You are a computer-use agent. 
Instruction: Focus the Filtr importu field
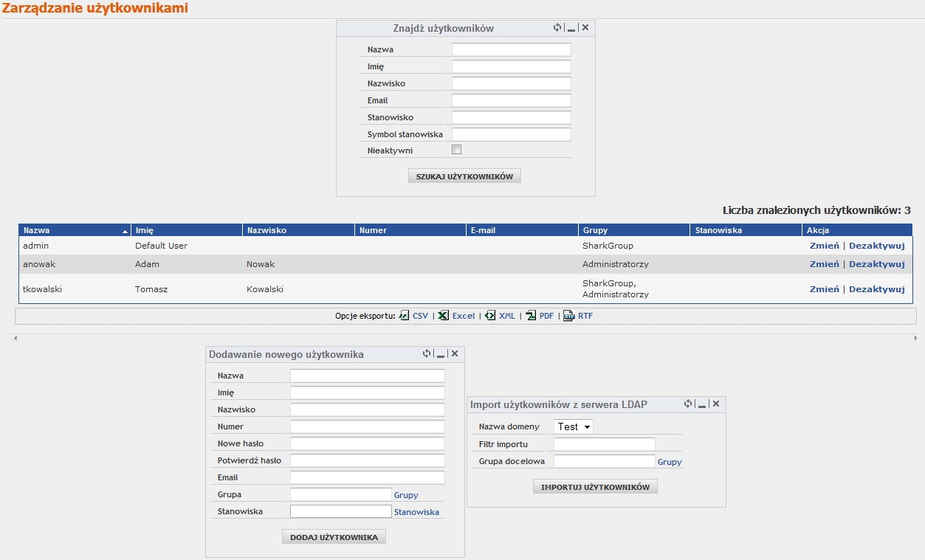coord(605,444)
